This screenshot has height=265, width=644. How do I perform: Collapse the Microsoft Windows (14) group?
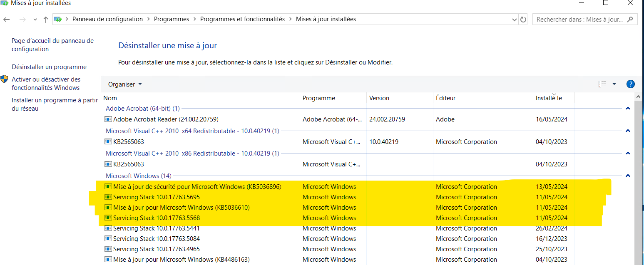628,176
